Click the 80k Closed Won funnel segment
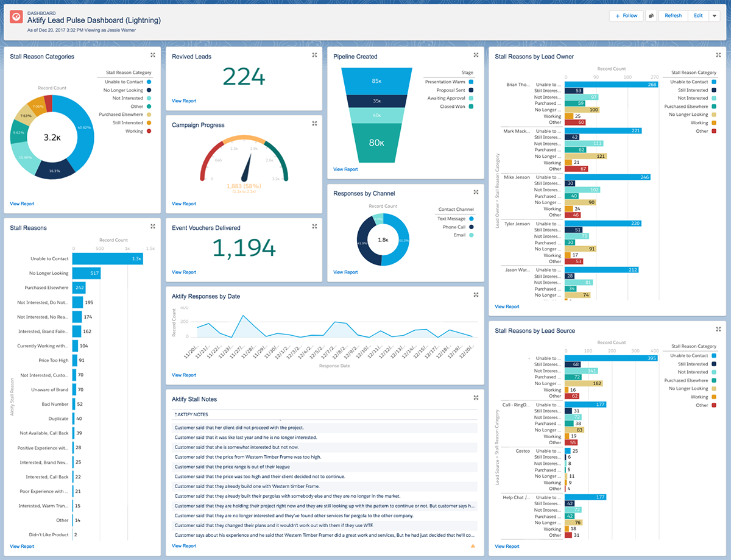Screen dimensions: 731x560 (x=376, y=143)
